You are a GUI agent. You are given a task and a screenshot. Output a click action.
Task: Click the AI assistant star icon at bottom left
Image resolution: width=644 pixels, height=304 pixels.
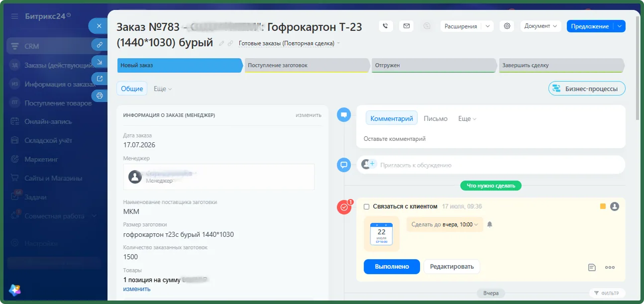(14, 290)
